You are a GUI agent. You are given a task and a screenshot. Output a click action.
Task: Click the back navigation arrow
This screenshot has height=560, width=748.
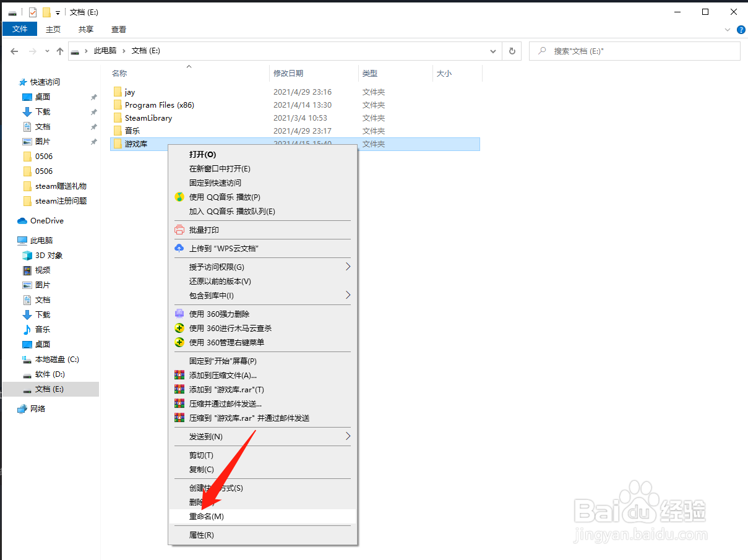coord(15,51)
